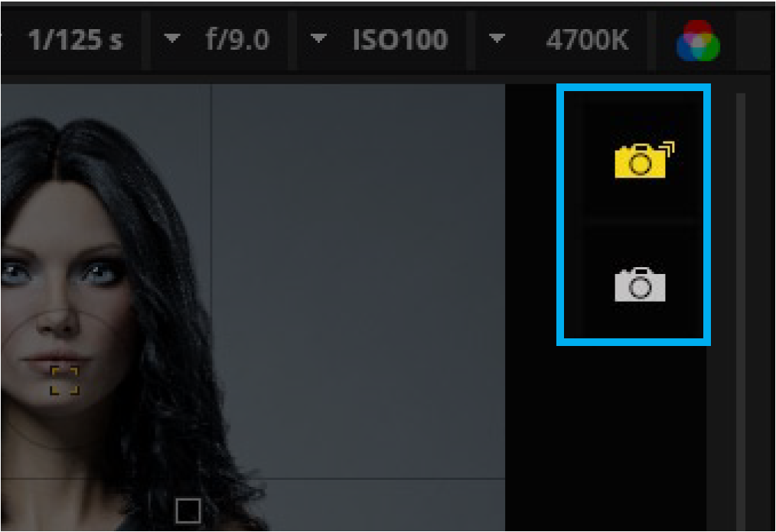Open the dropdown arrow beside ISO100
The width and height of the screenshot is (776, 532).
318,38
